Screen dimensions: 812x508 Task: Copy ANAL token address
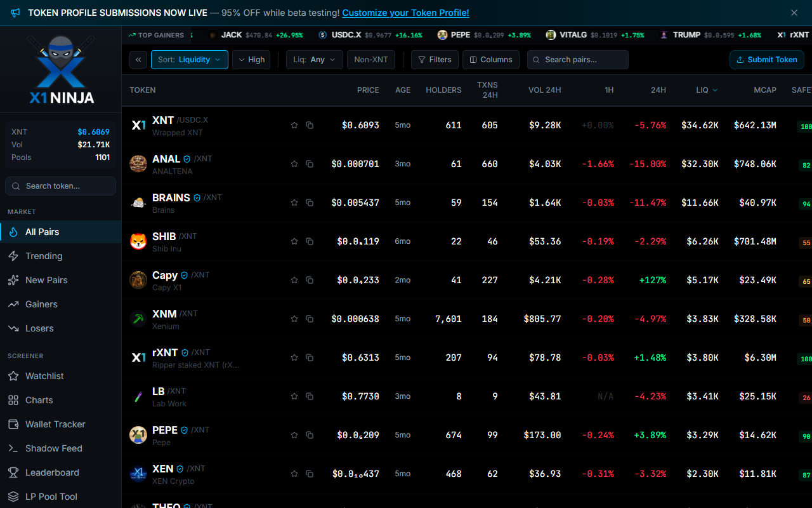pyautogui.click(x=310, y=164)
